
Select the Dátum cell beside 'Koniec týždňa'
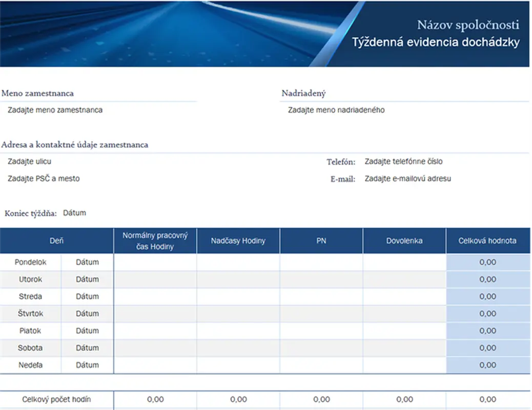74,213
